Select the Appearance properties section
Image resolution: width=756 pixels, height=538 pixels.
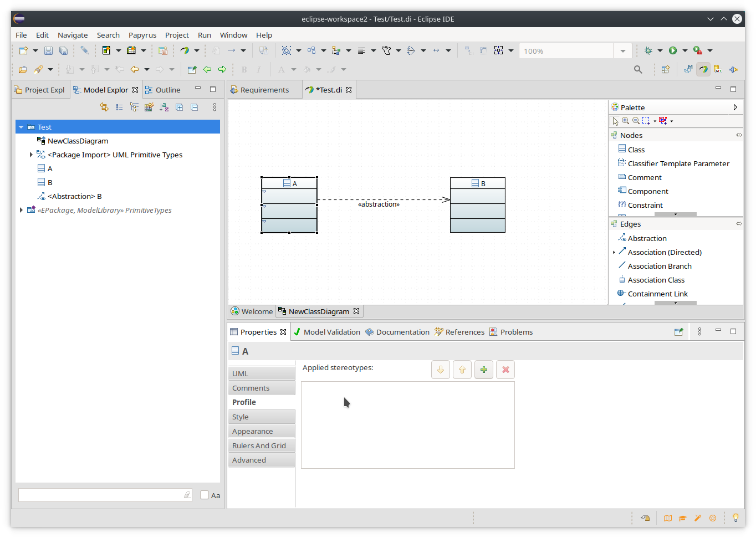pyautogui.click(x=262, y=431)
